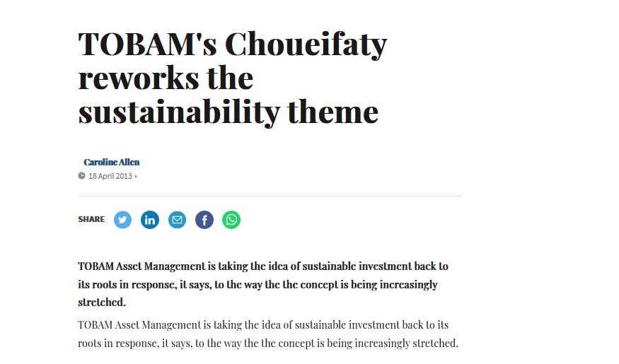This screenshot has width=619, height=364.
Task: Share the article on Twitter
Action: (122, 220)
